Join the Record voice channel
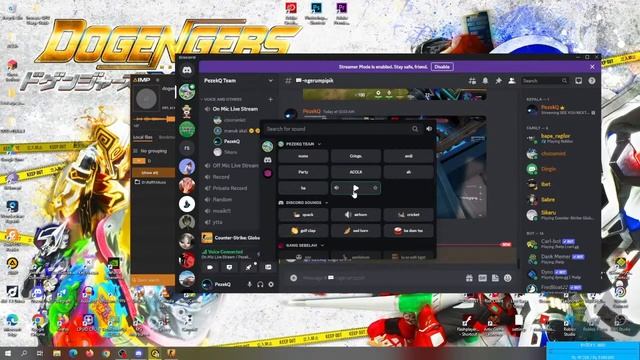The width and height of the screenshot is (640, 360). pos(221,177)
